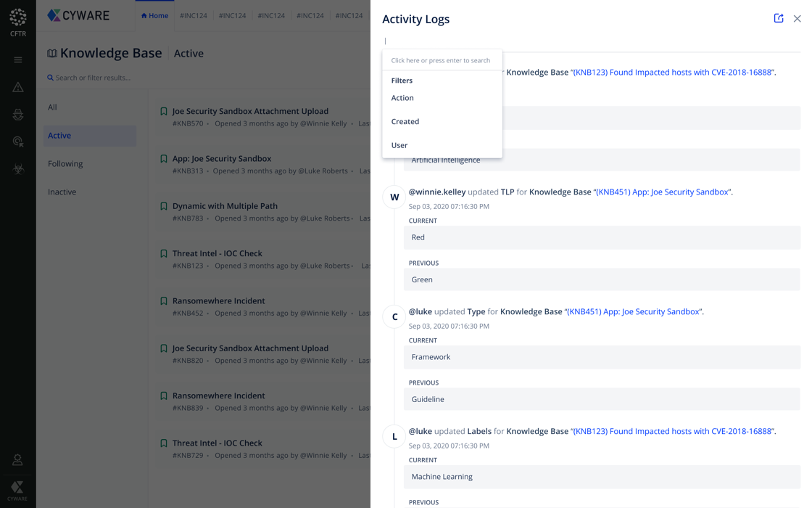Focus the Search or filter results box
This screenshot has width=812, height=508.
click(x=93, y=78)
